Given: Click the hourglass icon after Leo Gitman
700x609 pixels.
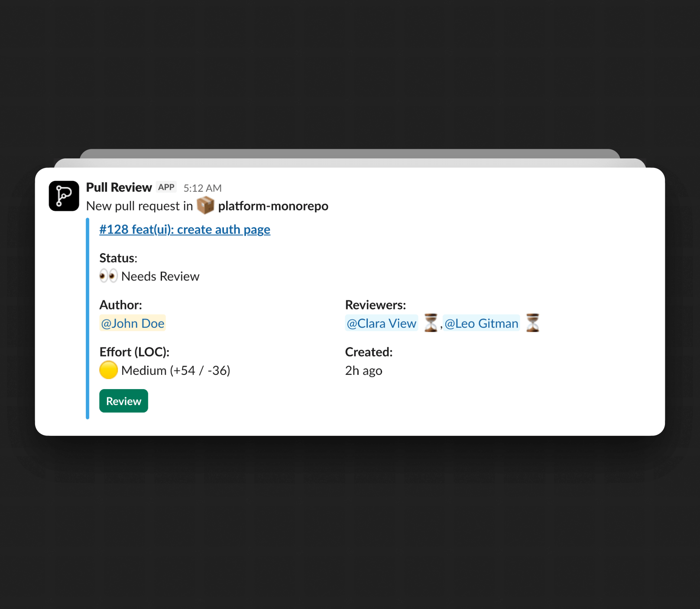Looking at the screenshot, I should coord(533,323).
